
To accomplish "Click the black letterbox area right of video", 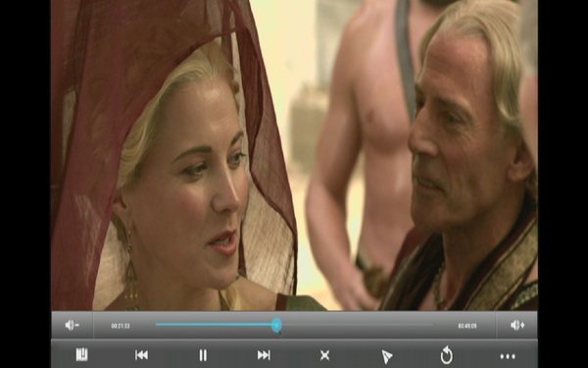I will (563, 184).
